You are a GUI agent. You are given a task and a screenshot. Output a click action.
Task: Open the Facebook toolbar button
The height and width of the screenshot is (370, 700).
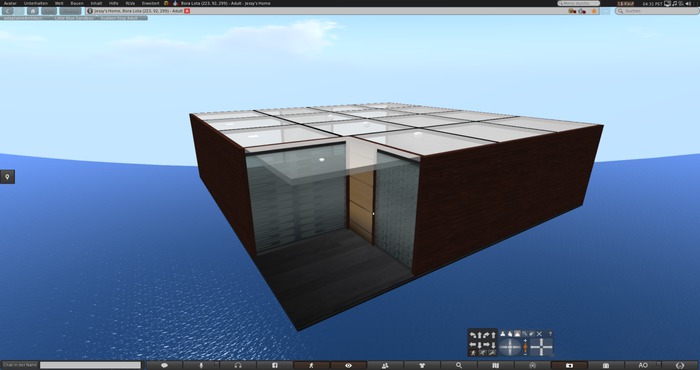pyautogui.click(x=275, y=365)
